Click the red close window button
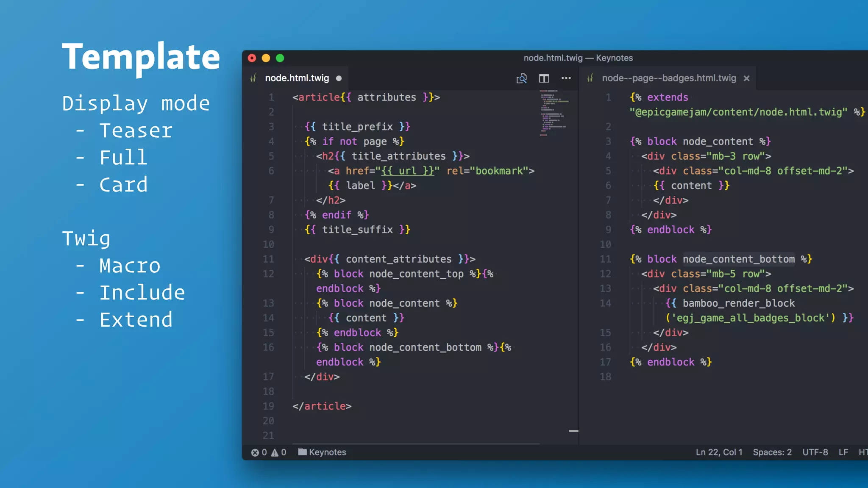 (252, 58)
